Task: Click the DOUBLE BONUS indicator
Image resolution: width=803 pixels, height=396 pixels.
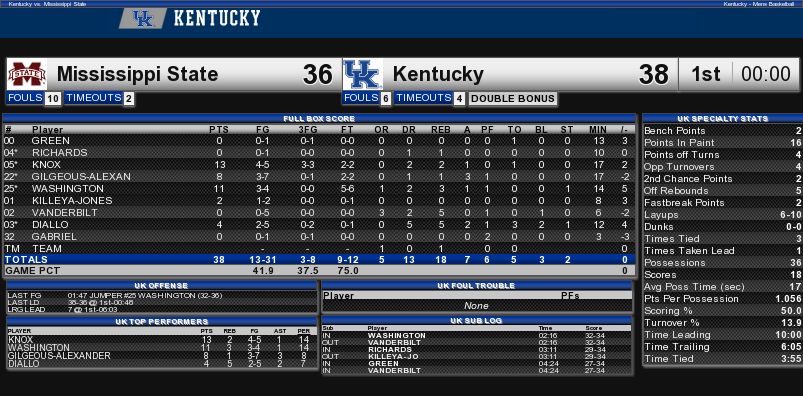Action: point(513,98)
